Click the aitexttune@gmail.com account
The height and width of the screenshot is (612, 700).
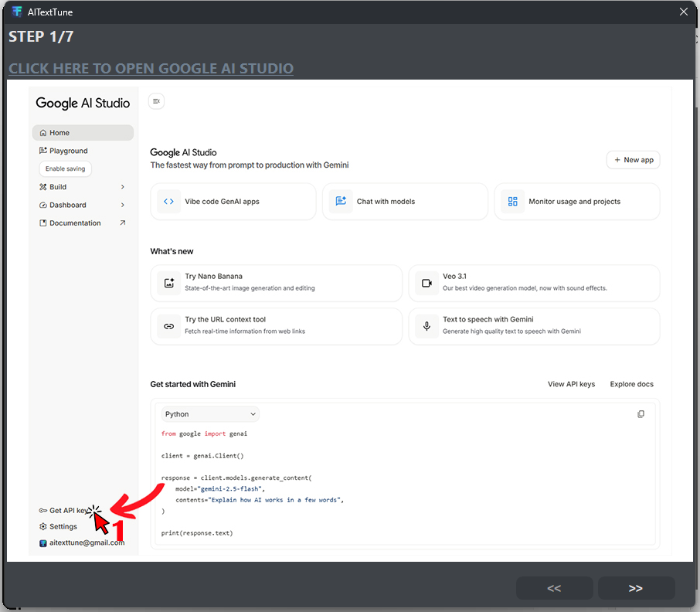[87, 542]
